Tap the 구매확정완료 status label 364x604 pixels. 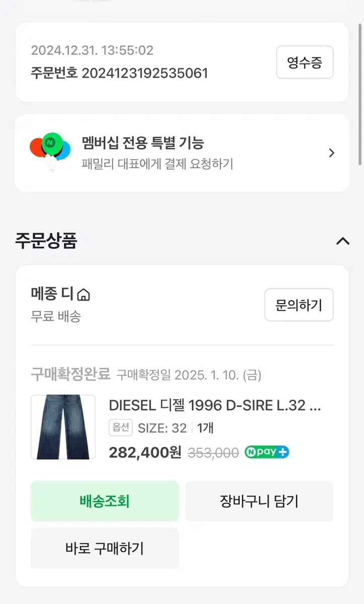pos(70,374)
